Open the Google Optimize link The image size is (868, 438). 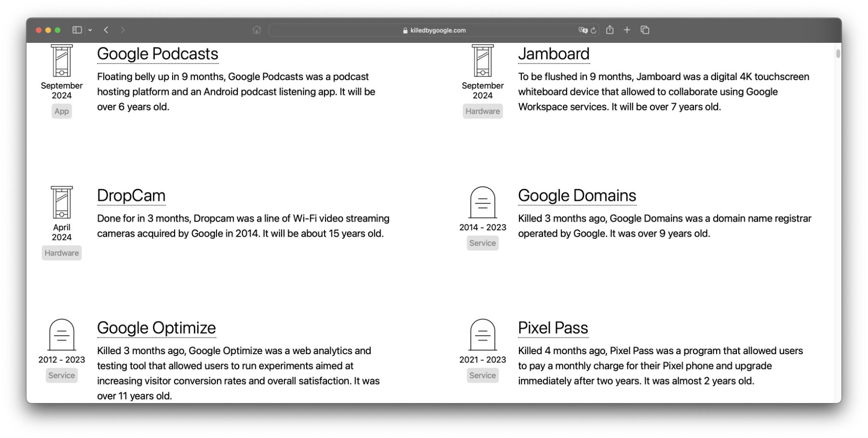point(156,328)
